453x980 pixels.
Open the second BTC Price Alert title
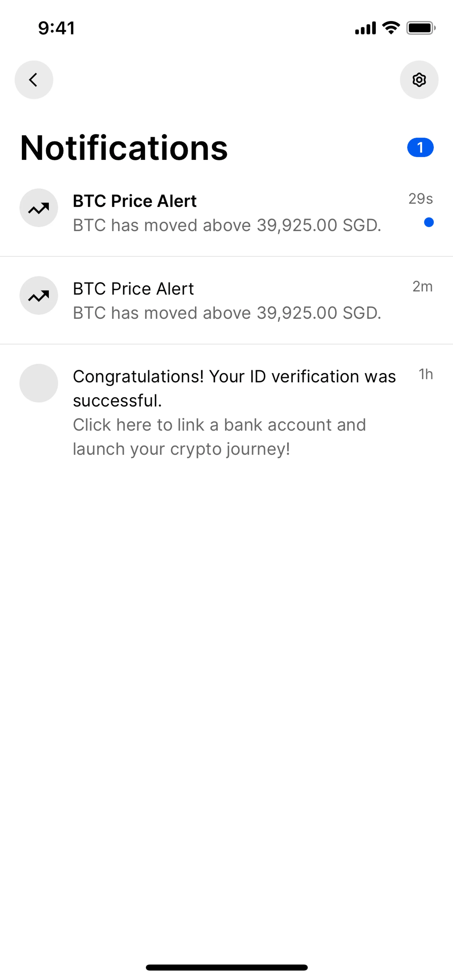[133, 289]
